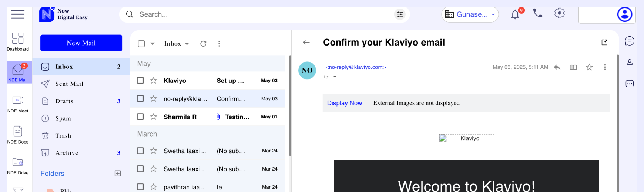Open the second Swetha laaxi (No sub...) message
This screenshot has height=192, width=644.
(207, 169)
